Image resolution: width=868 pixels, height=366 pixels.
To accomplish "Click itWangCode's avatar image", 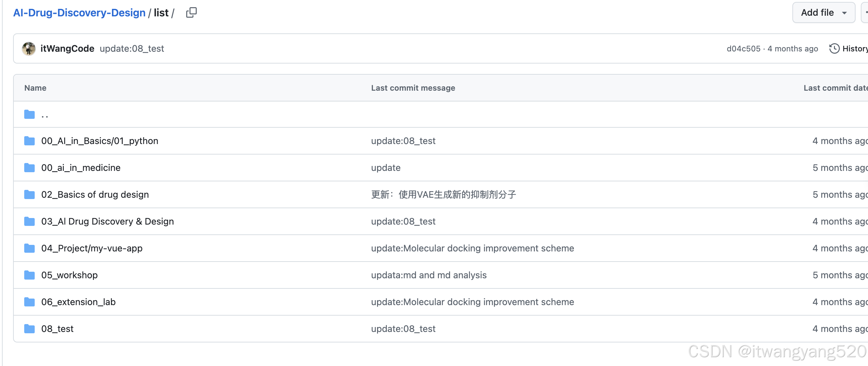I will (x=29, y=48).
